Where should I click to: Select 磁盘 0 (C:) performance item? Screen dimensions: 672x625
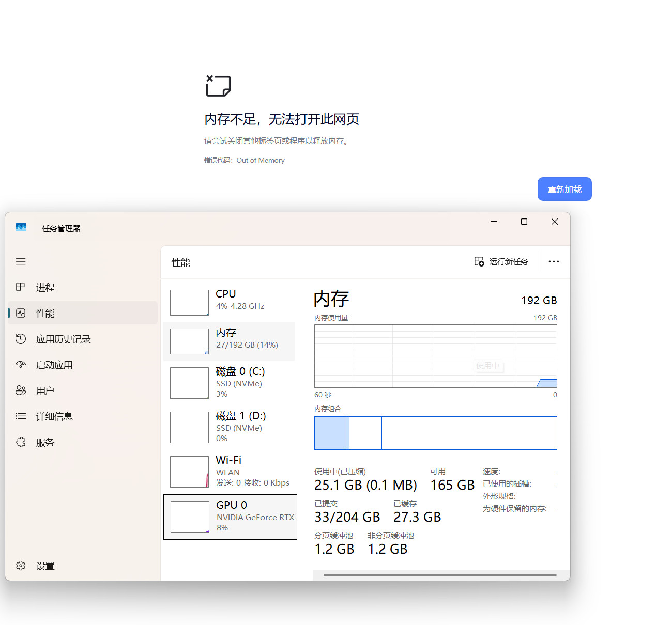pyautogui.click(x=229, y=383)
